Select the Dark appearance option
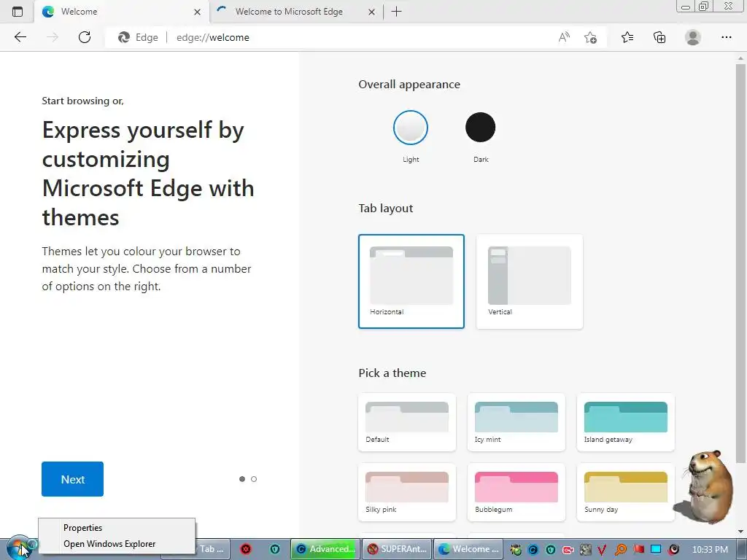 click(480, 127)
